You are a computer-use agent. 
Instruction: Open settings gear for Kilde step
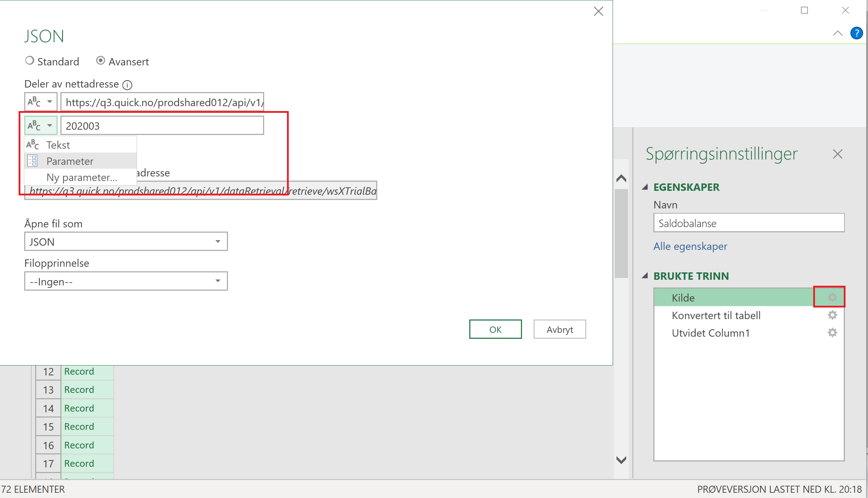(x=832, y=297)
